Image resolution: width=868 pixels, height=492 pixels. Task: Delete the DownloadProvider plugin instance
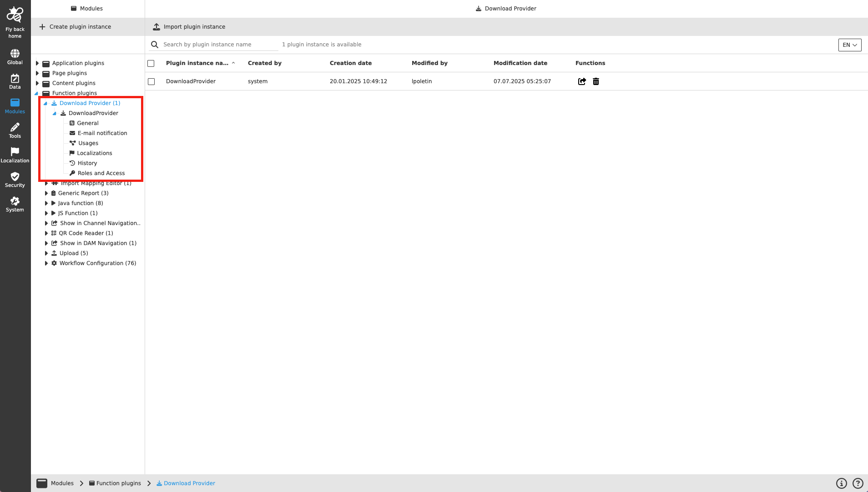pyautogui.click(x=596, y=81)
